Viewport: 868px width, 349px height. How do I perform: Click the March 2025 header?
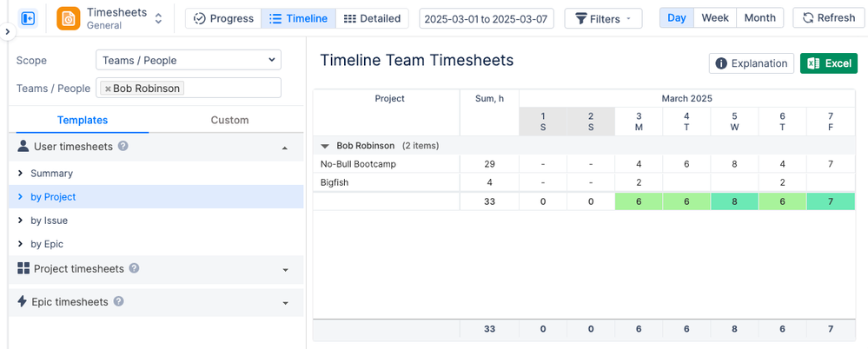click(686, 98)
